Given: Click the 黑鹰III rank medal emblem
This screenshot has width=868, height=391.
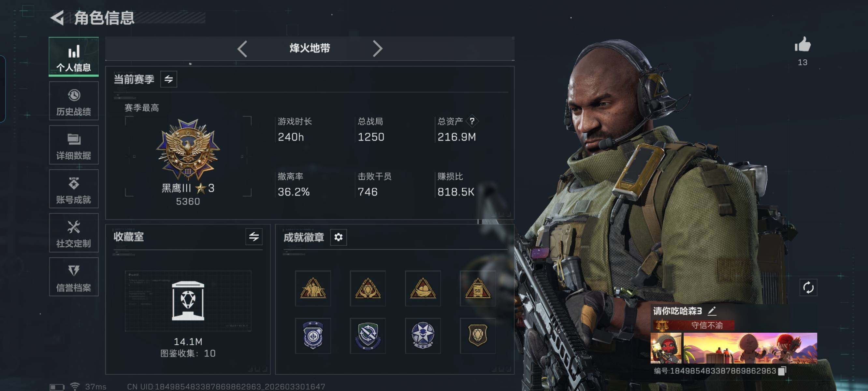Looking at the screenshot, I should coord(188,149).
